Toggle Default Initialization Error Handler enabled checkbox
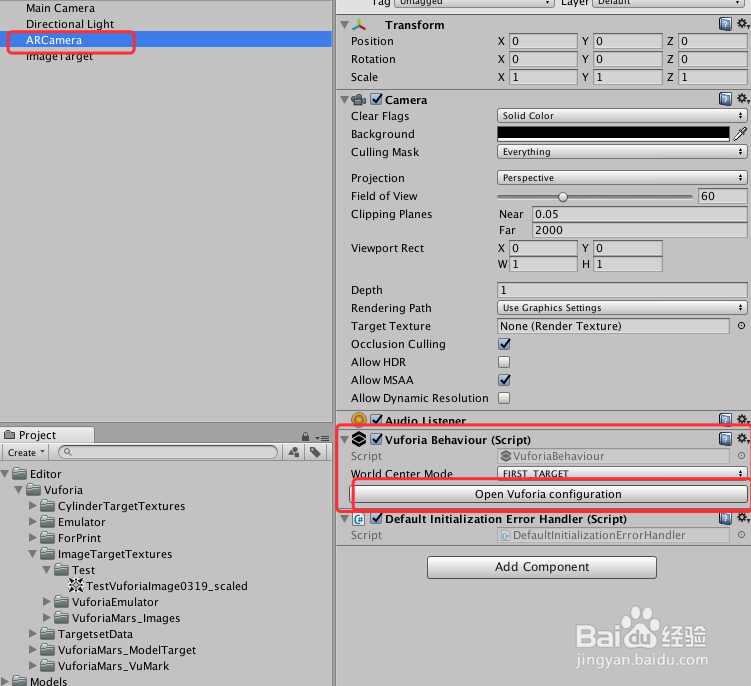This screenshot has height=686, width=751. click(376, 519)
